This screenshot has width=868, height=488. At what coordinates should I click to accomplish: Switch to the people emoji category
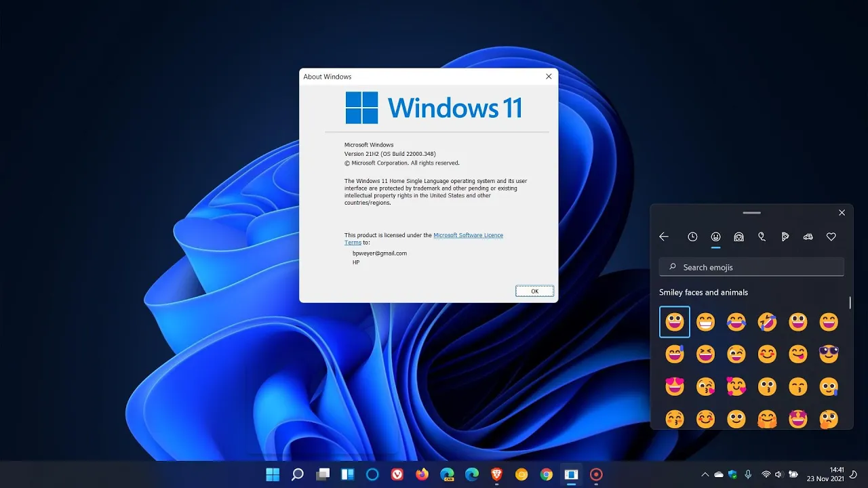pyautogui.click(x=738, y=237)
